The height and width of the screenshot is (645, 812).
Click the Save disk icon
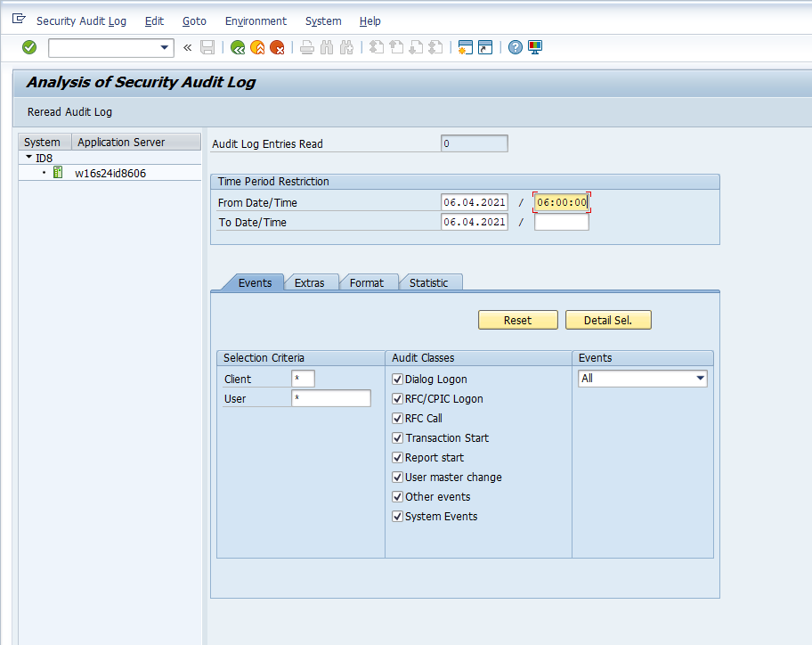pyautogui.click(x=207, y=47)
